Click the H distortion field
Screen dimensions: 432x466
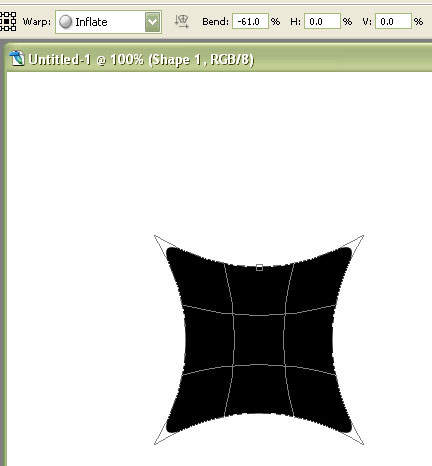322,22
